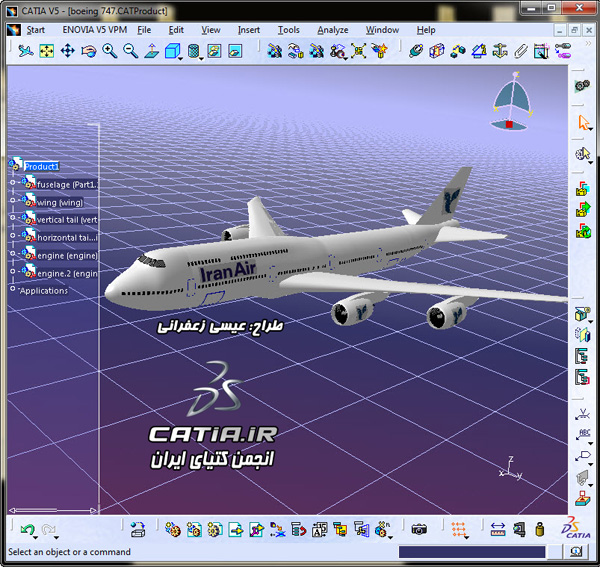
Task: Click the grid points icon in bottom toolbar
Action: 458,530
